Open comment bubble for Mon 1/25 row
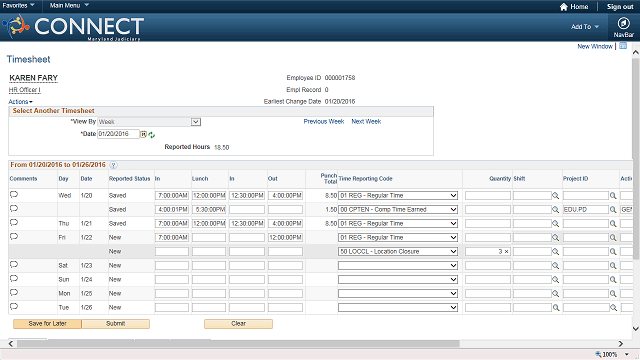 pyautogui.click(x=14, y=293)
